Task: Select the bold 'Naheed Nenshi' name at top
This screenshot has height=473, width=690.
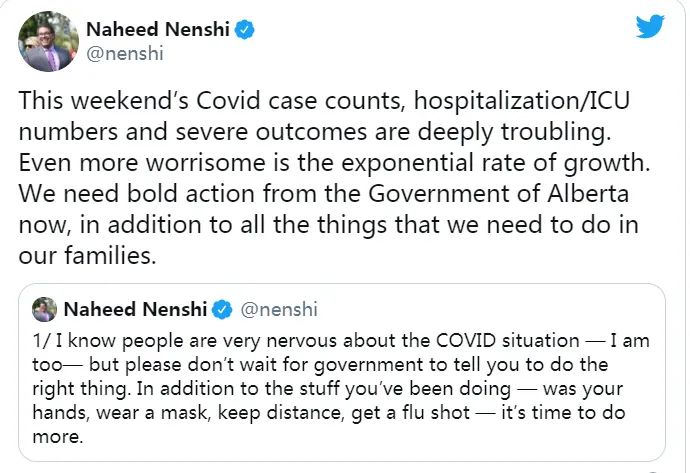Action: coord(158,29)
